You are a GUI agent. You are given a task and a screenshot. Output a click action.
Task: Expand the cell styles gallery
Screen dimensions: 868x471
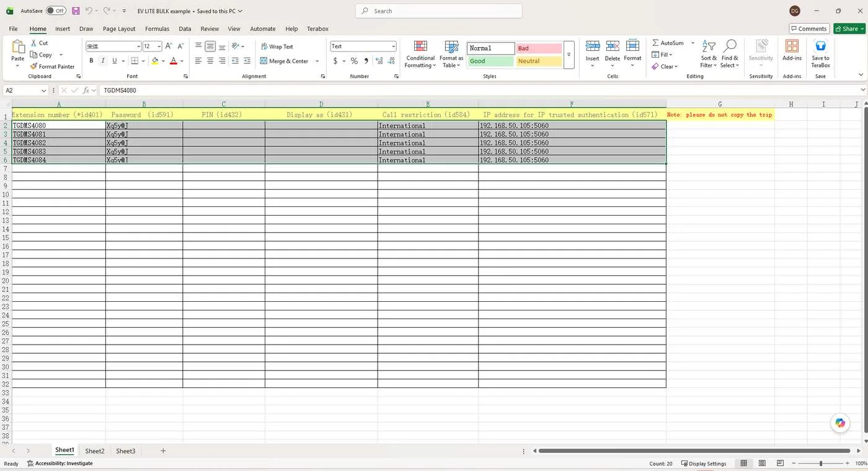(x=569, y=55)
